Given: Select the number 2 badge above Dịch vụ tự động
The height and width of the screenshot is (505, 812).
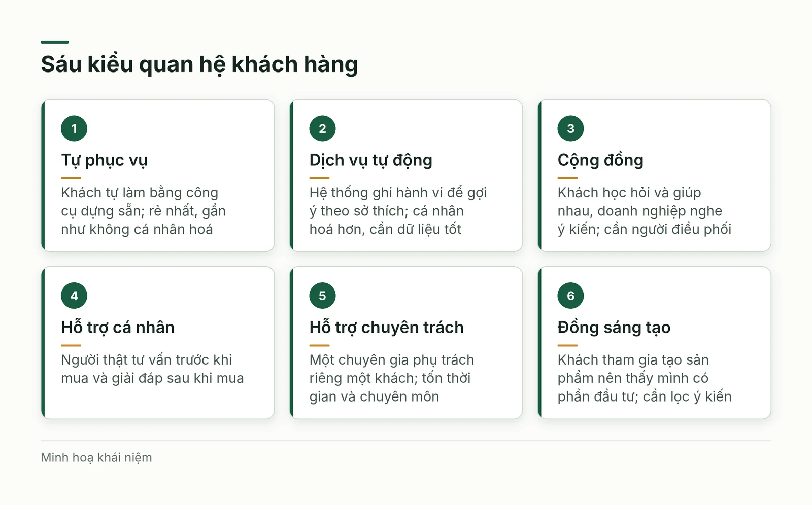Looking at the screenshot, I should point(322,129).
